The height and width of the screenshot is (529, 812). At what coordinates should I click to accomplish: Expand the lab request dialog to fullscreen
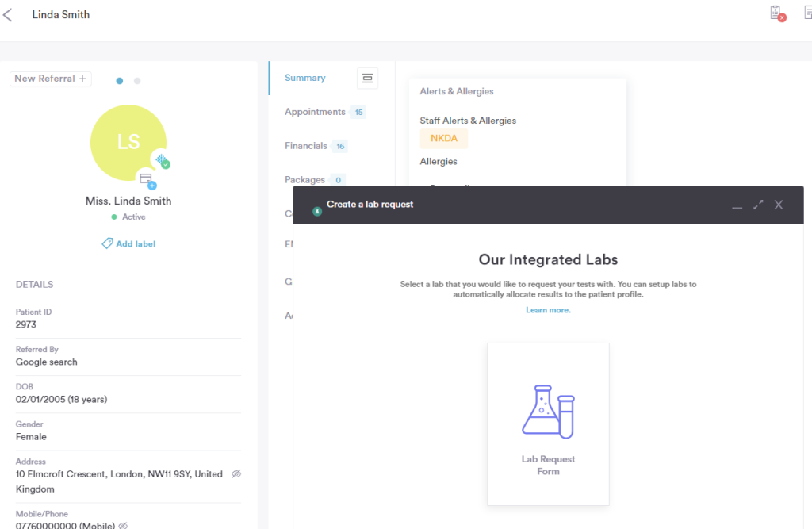click(x=758, y=205)
